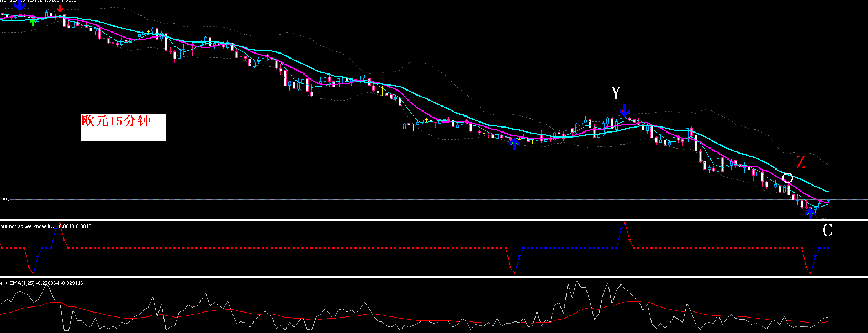Click the red "Z" chart label
The image size is (868, 333).
coord(800,162)
